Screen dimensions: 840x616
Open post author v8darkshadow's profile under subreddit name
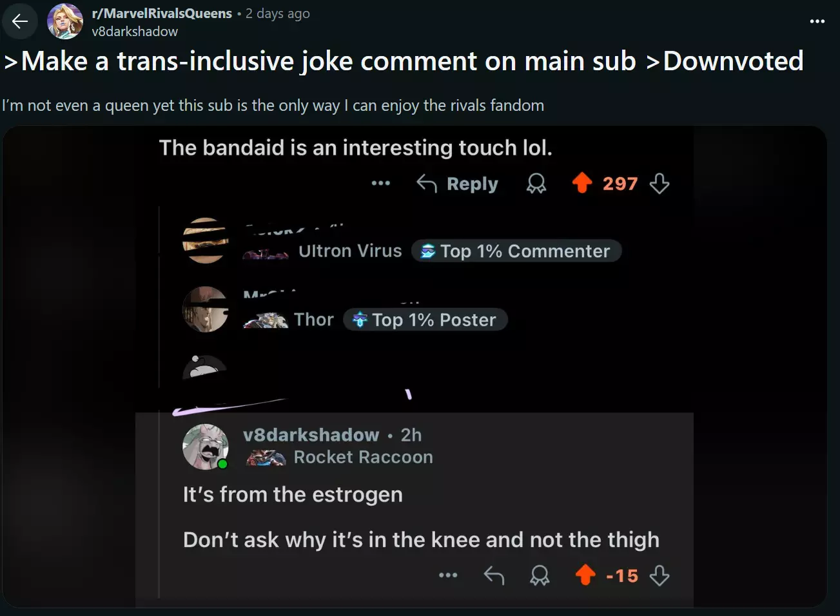pos(135,31)
